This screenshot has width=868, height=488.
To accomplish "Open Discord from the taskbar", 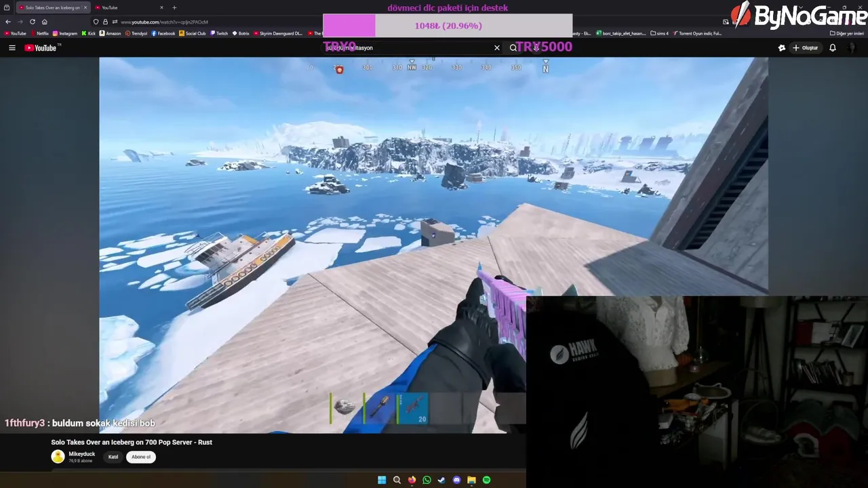I will pos(456,480).
